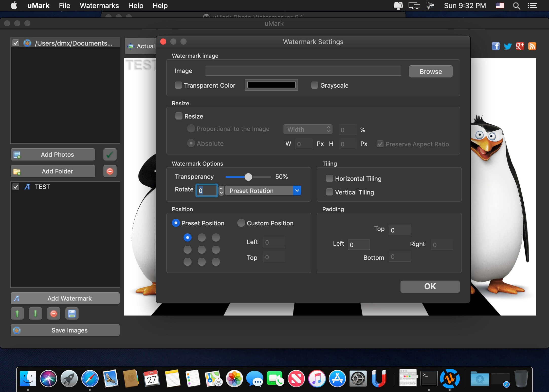This screenshot has width=549, height=392.
Task: Open the Preset Rotation dropdown
Action: (x=263, y=190)
